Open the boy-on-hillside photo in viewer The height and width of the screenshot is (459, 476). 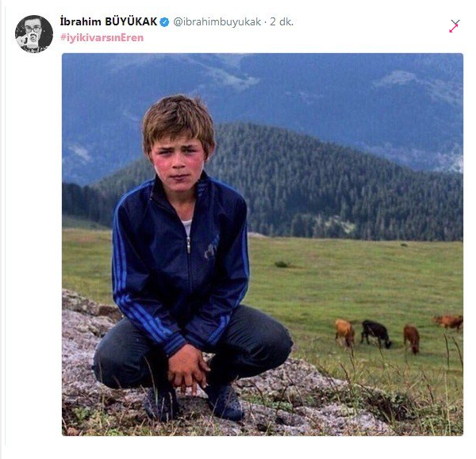(x=263, y=244)
